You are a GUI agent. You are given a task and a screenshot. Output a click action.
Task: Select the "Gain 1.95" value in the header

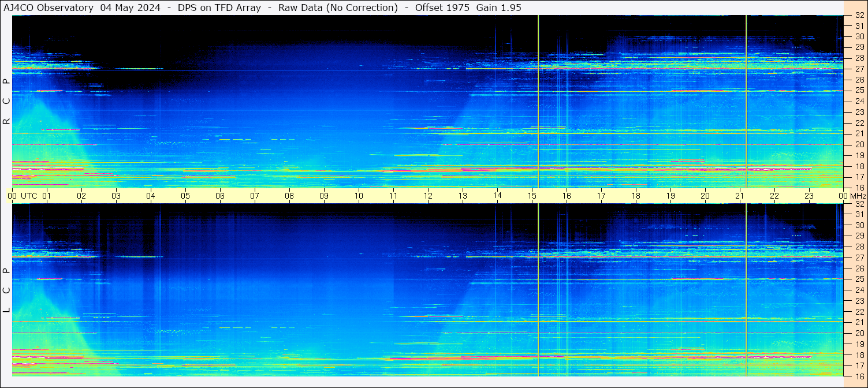click(x=499, y=8)
